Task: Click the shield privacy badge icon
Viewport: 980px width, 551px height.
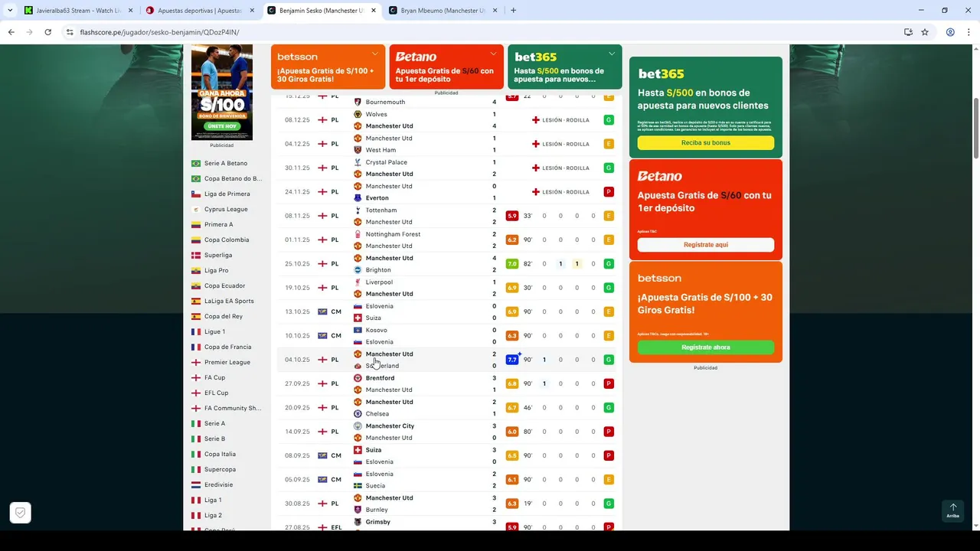Action: click(21, 513)
